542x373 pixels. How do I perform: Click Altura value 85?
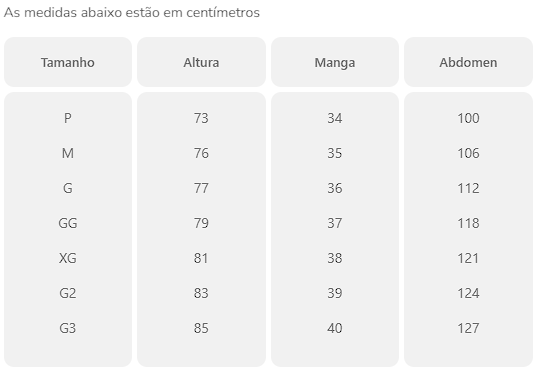[201, 328]
